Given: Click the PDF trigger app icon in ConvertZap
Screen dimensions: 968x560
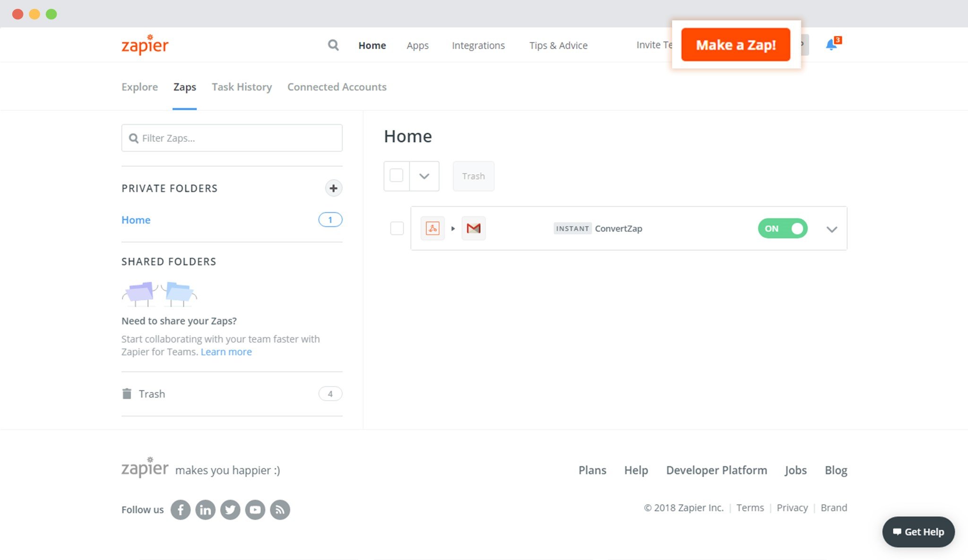Looking at the screenshot, I should (x=432, y=228).
